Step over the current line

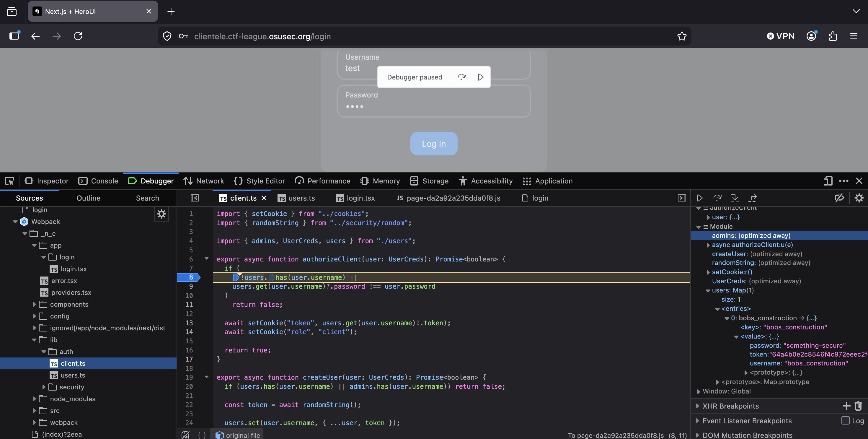(x=717, y=198)
